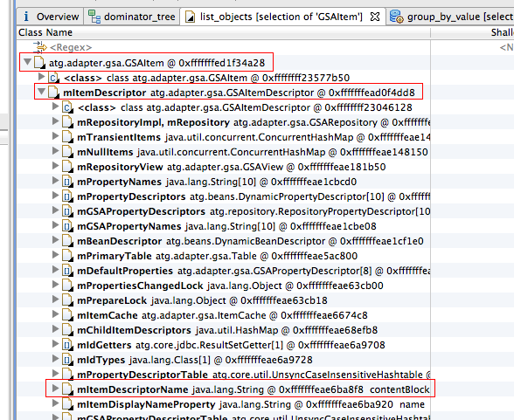Expand the mPropertyNames String array row
Viewport: 514px width, 420px height.
coord(55,181)
